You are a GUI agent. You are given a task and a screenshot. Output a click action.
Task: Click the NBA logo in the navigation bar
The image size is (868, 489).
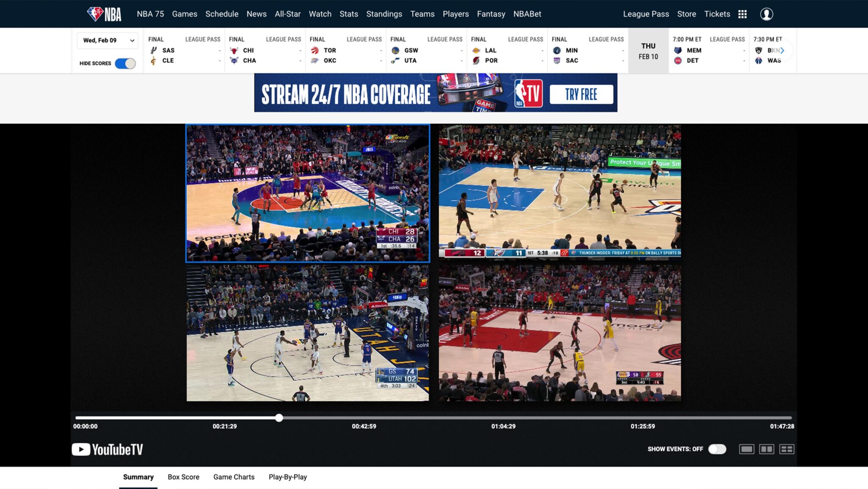click(x=103, y=14)
